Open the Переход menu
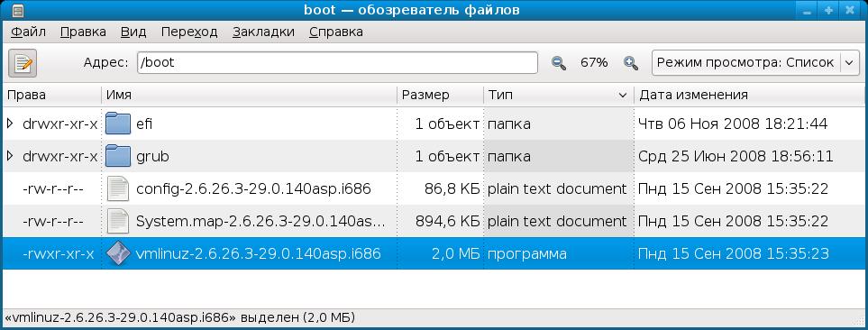The image size is (868, 330). 188,32
